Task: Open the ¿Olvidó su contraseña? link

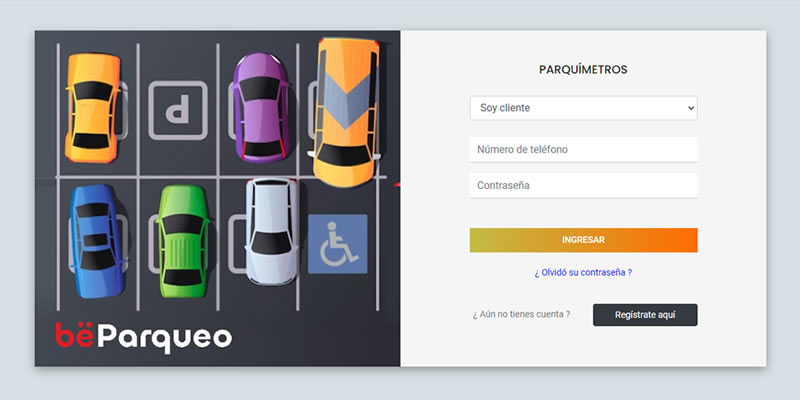Action: [583, 272]
